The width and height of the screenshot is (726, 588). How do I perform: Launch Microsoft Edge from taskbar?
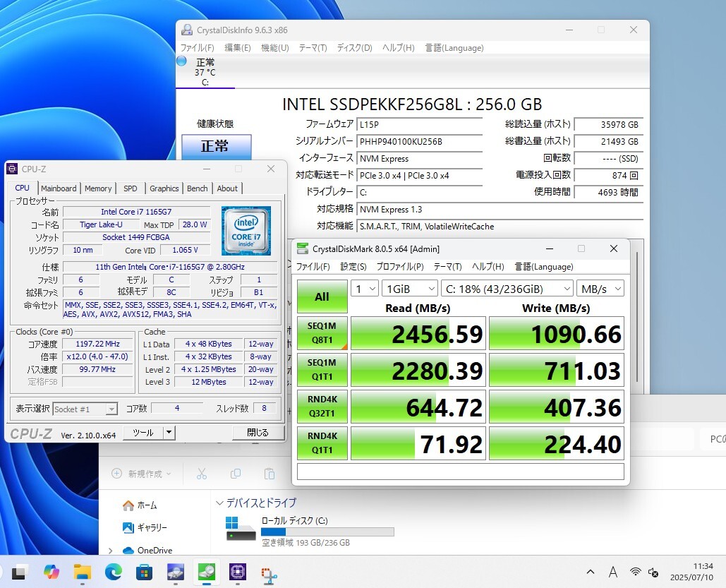pos(113,572)
